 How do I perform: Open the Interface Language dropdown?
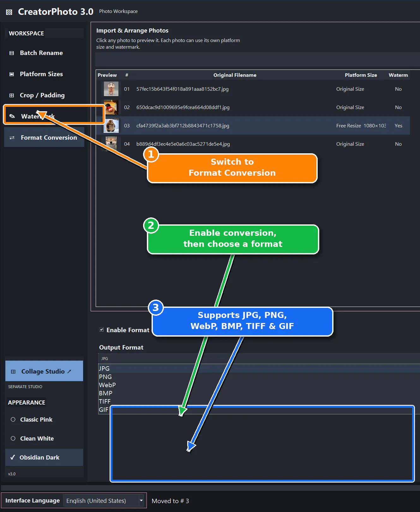point(104,501)
